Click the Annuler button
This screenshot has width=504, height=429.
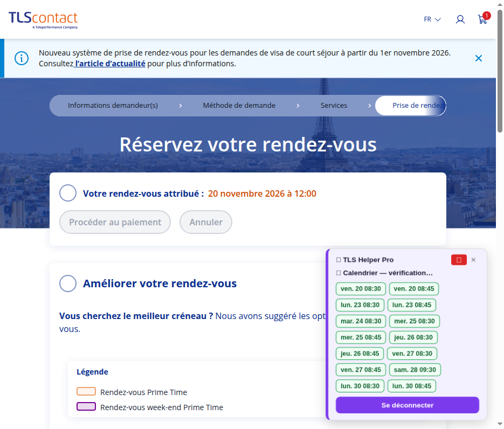tap(206, 222)
